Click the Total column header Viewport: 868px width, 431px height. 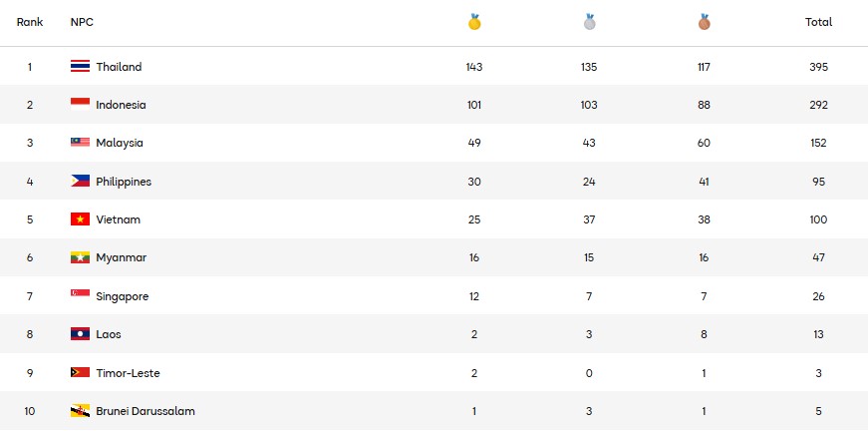818,22
